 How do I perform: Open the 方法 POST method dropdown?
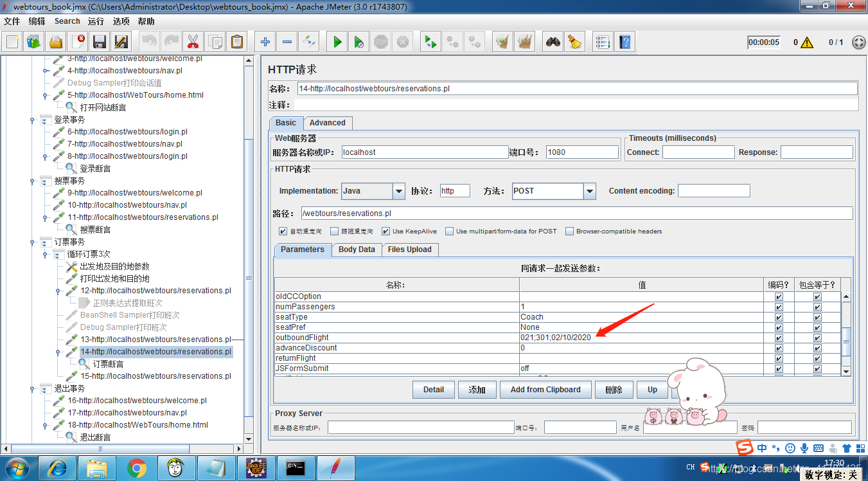click(590, 191)
